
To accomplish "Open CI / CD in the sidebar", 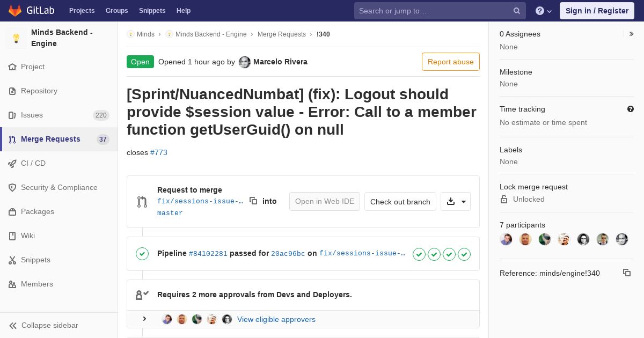I will tap(59, 163).
